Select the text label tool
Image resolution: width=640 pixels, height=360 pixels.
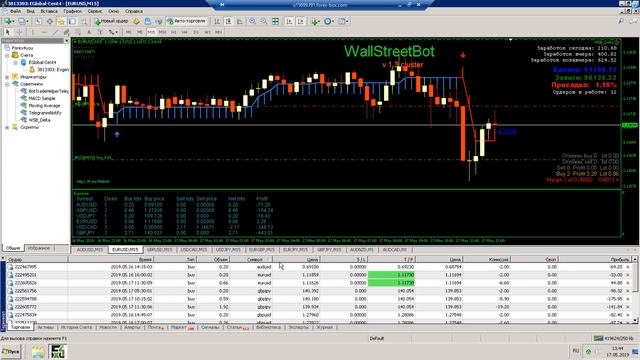[x=100, y=32]
